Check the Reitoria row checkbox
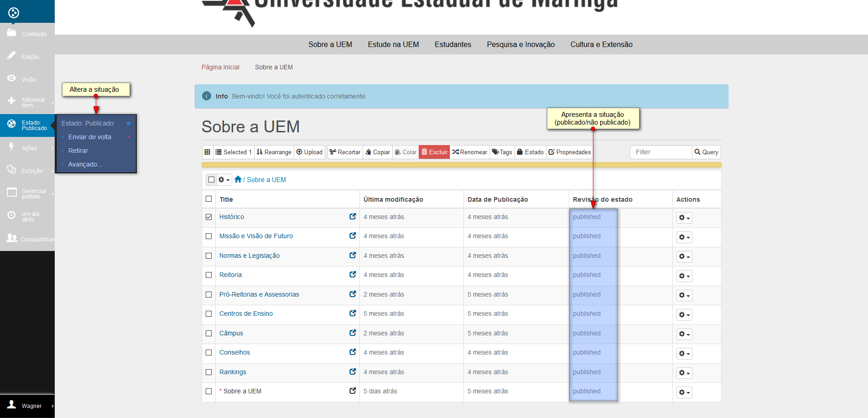This screenshot has width=868, height=418. (x=209, y=275)
